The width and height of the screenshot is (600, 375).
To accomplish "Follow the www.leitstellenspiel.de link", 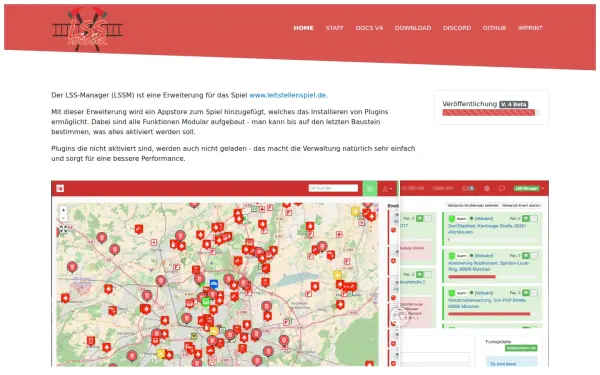I will point(288,95).
